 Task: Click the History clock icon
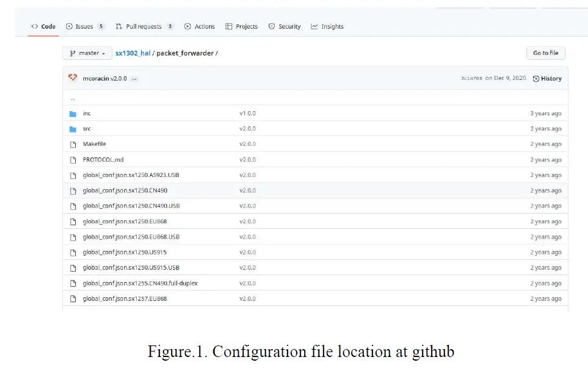coord(536,79)
